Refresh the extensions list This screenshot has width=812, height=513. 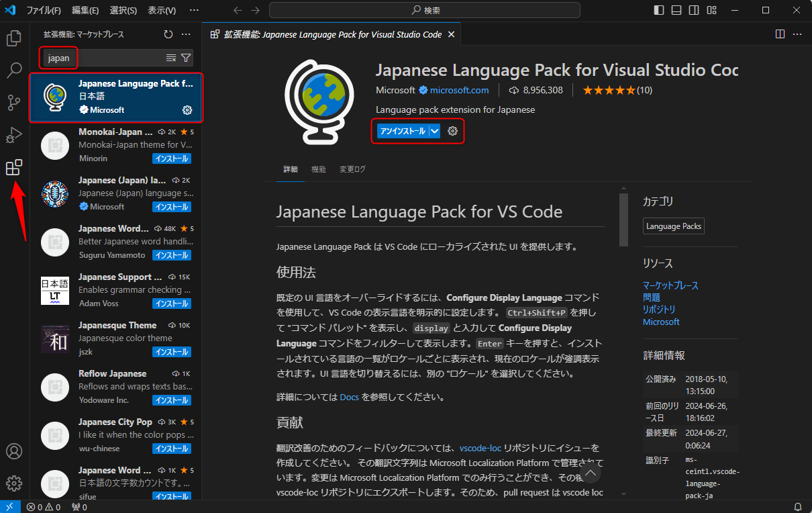(x=168, y=34)
